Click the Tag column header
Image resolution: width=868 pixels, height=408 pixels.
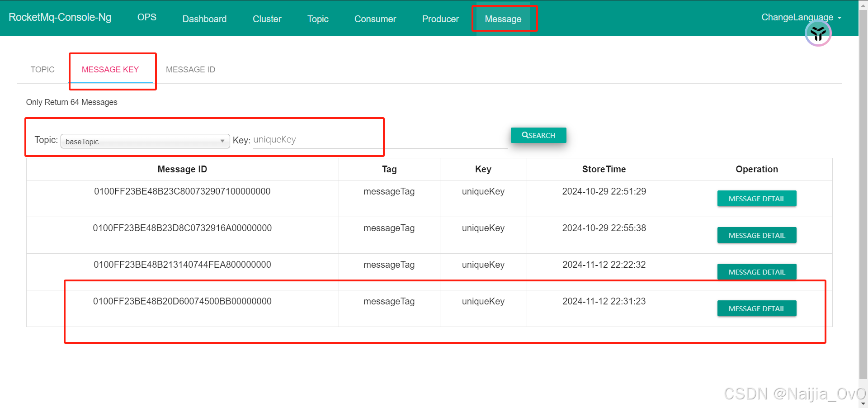point(389,169)
